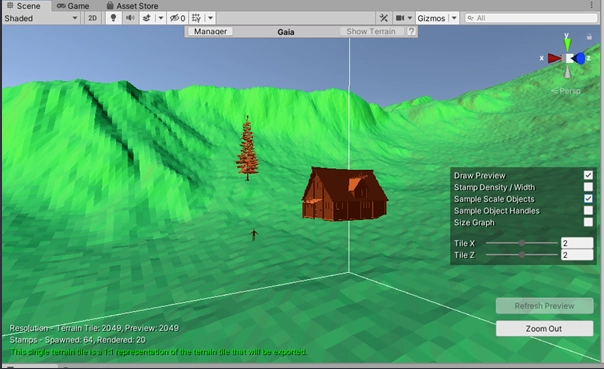
Task: Select the sample tree object
Action: point(247,148)
